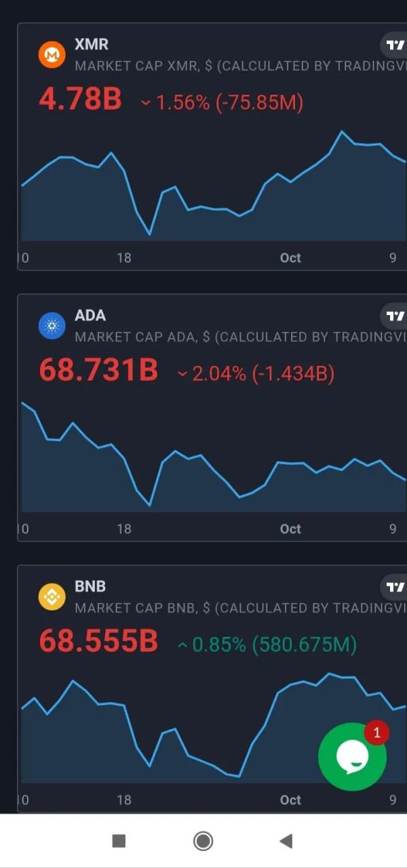Open TradingView logo on ADA widget

pos(395,316)
